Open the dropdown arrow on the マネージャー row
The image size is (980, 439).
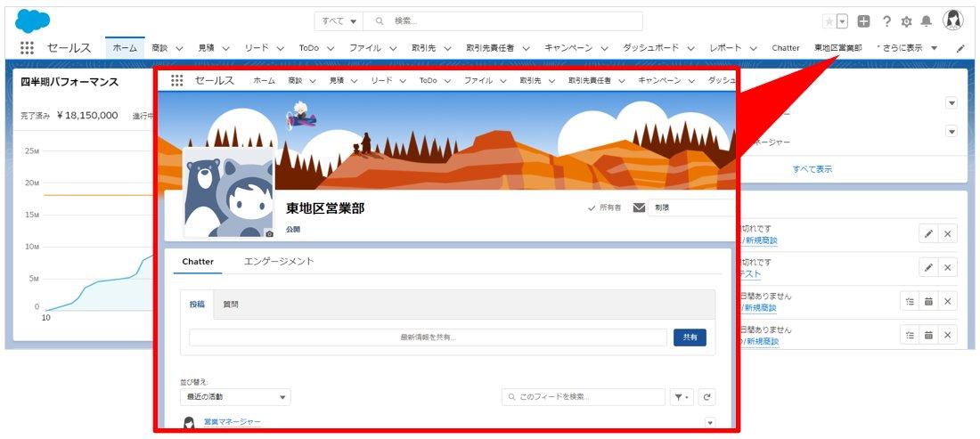(951, 132)
